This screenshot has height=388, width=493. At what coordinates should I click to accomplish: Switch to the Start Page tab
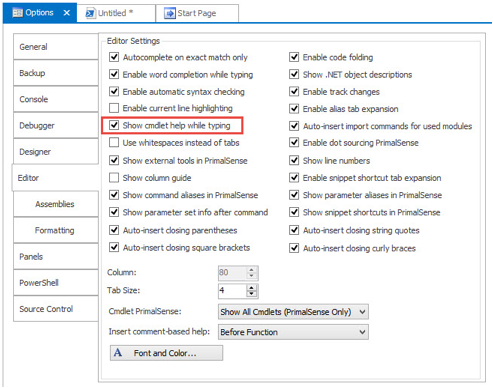tap(197, 13)
